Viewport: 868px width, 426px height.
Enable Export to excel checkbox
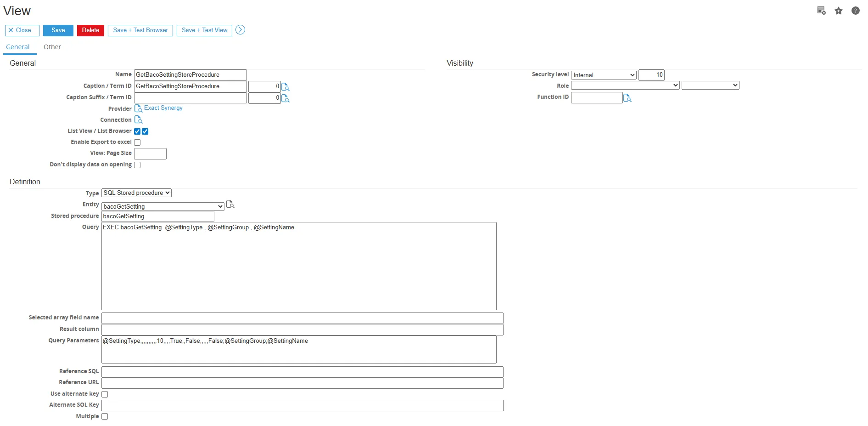click(137, 142)
